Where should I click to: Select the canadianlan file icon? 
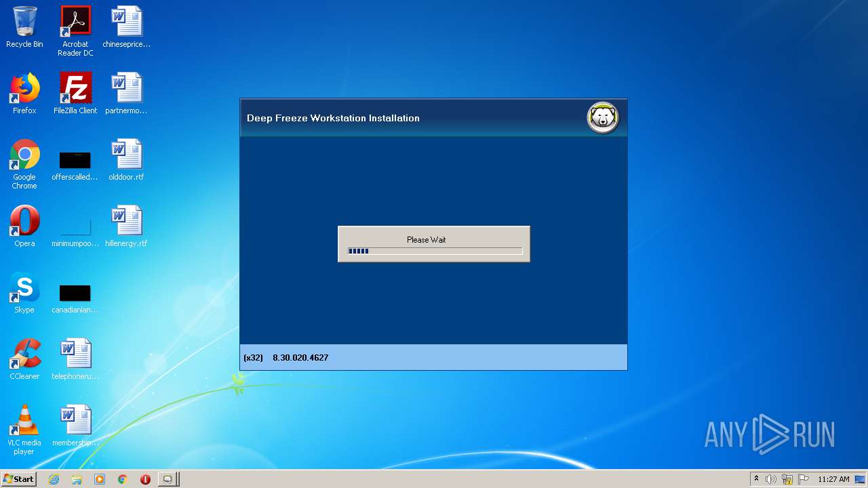[x=75, y=298]
